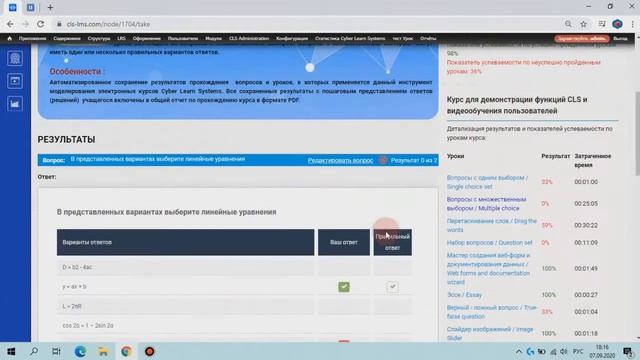
Task: Click the taskbar clock showing 18:16
Action: pyautogui.click(x=602, y=351)
